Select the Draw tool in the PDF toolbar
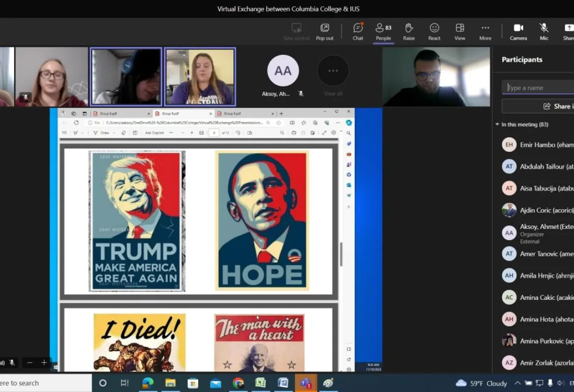The width and height of the screenshot is (574, 392). point(103,132)
